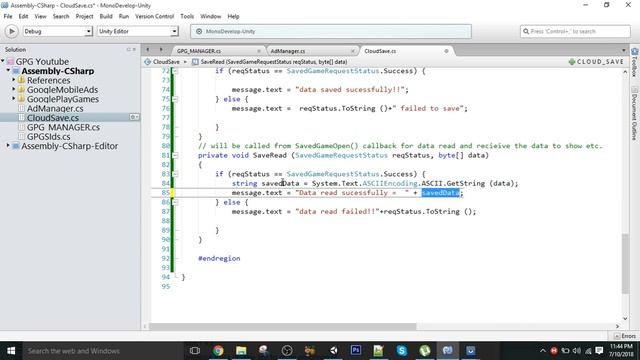Click the Solution pad auto-hide icon
640x360 pixels.
(129, 49)
